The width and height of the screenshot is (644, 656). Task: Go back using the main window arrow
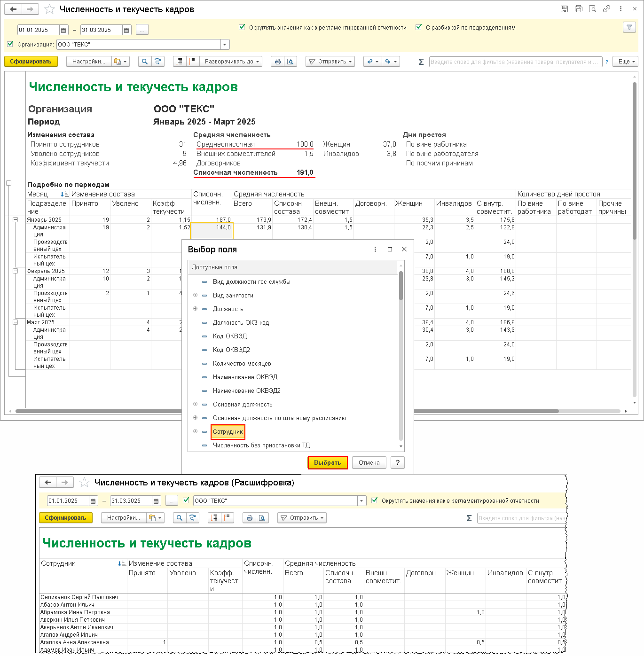[x=13, y=9]
